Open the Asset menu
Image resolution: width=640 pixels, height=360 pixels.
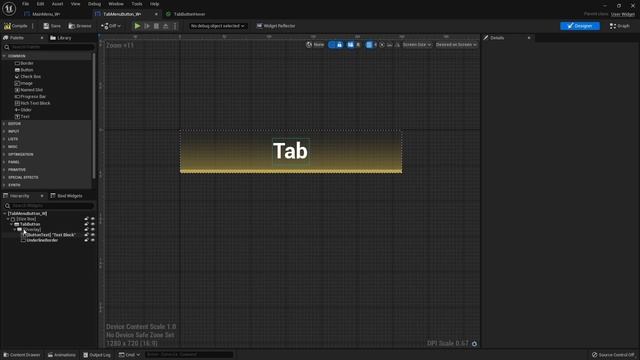point(57,4)
